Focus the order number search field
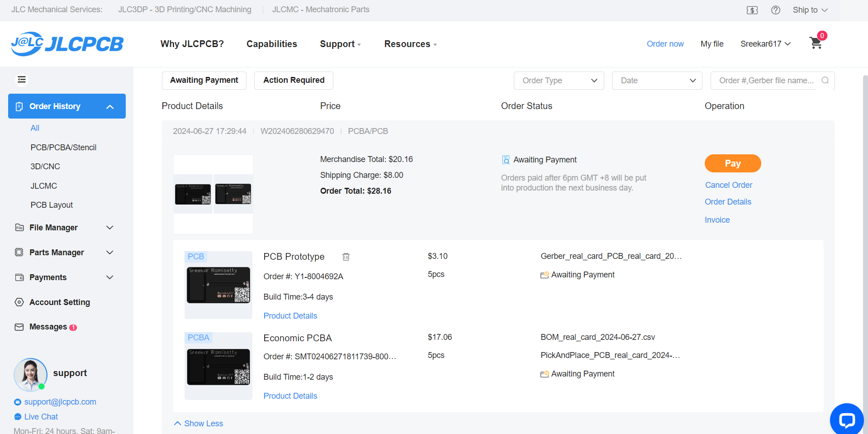The height and width of the screenshot is (434, 868). click(x=767, y=81)
